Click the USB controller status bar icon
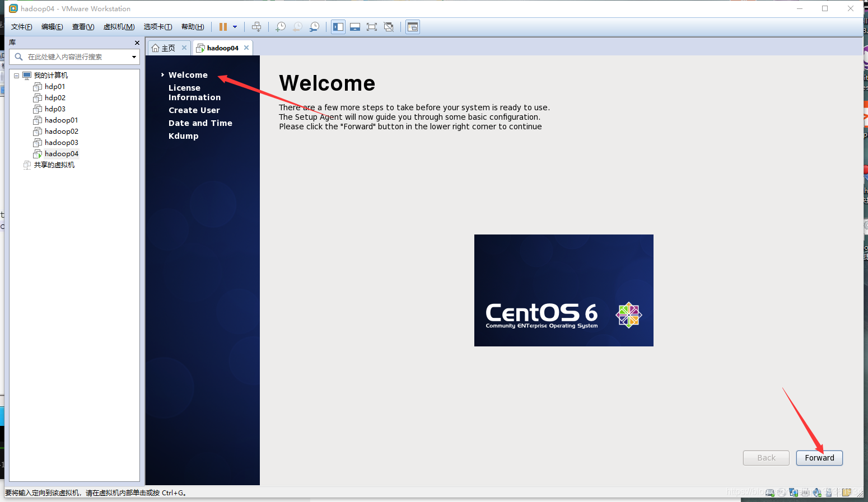The image size is (868, 502). coord(829,492)
